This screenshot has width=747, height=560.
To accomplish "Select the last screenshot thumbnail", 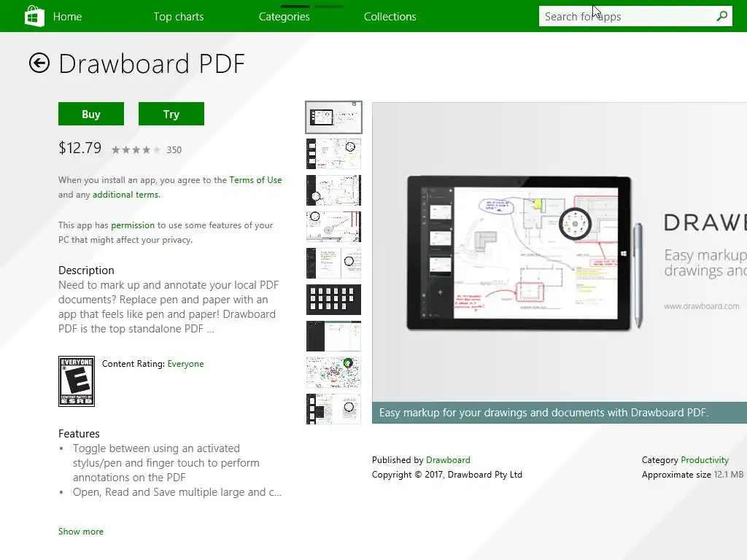I will (x=333, y=408).
